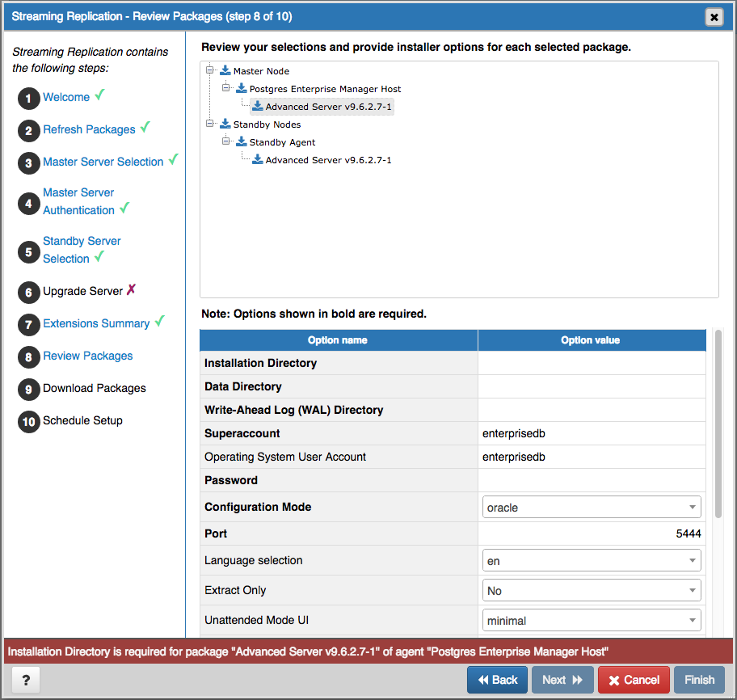Click the step 7 number circle
The image size is (737, 700).
pyautogui.click(x=28, y=325)
